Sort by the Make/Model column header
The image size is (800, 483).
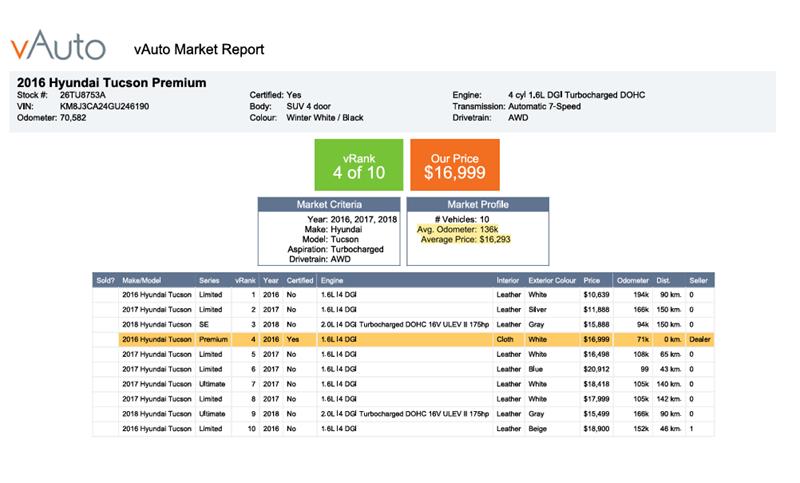[141, 280]
